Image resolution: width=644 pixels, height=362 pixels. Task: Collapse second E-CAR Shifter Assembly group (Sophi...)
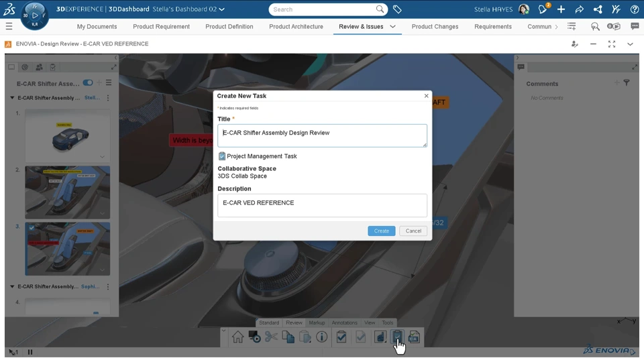12,286
